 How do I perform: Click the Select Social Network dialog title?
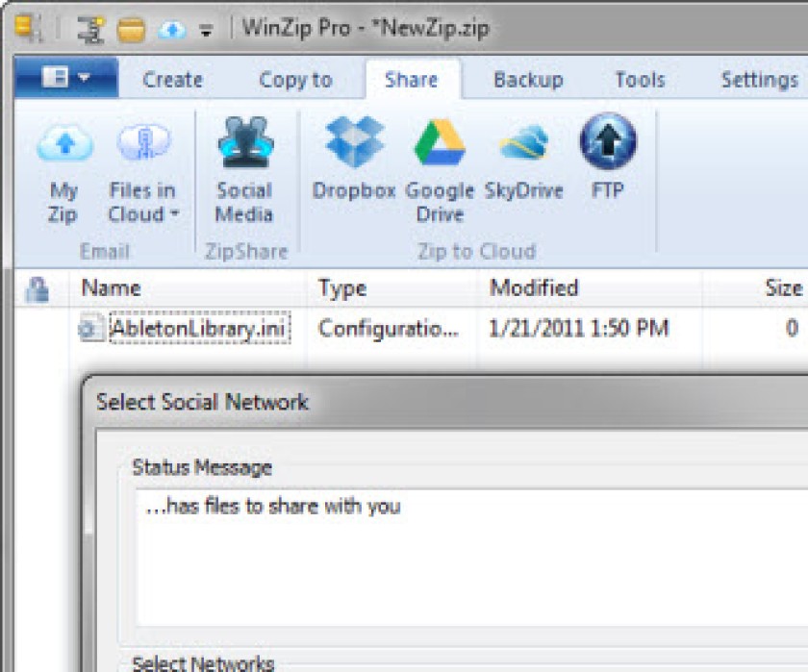pos(202,402)
